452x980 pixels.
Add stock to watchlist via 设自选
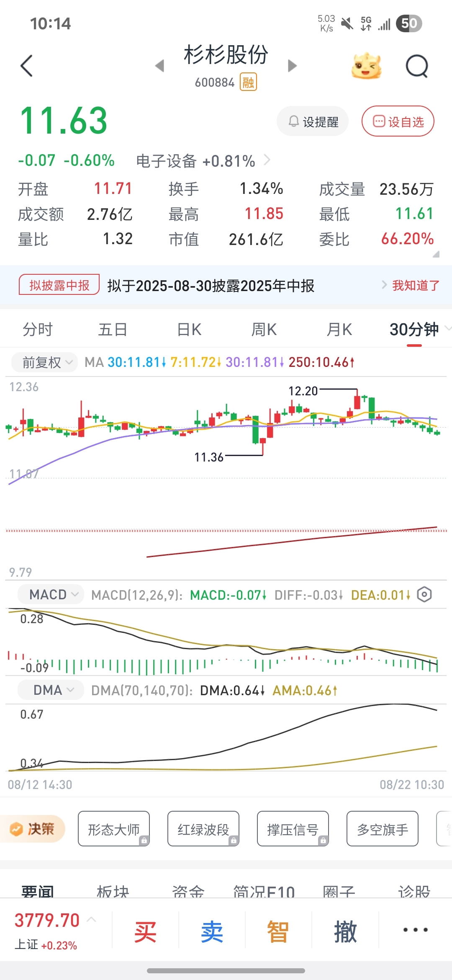coord(398,121)
